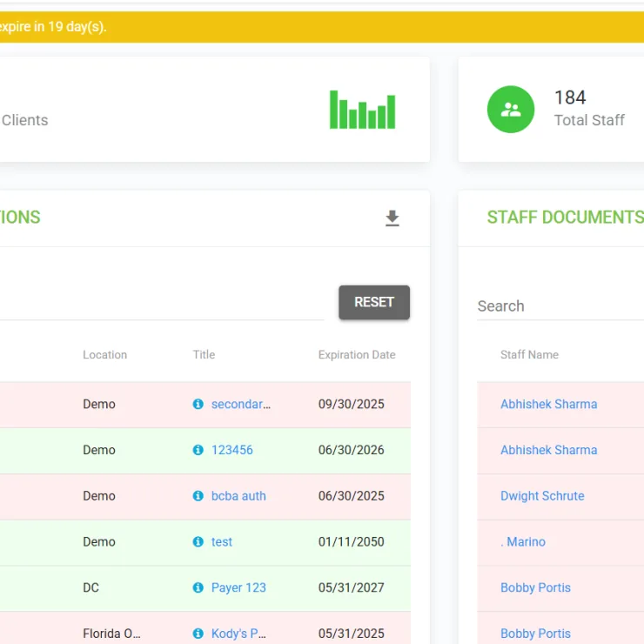Select expiration date 01/11/2050
Screen dimensions: 644x644
point(352,541)
